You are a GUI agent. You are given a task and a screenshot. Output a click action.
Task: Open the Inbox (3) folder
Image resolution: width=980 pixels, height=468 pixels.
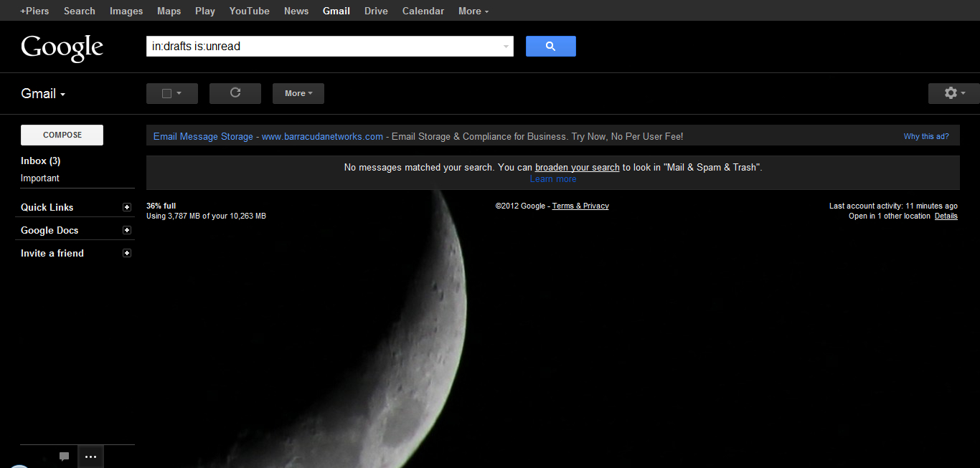40,161
